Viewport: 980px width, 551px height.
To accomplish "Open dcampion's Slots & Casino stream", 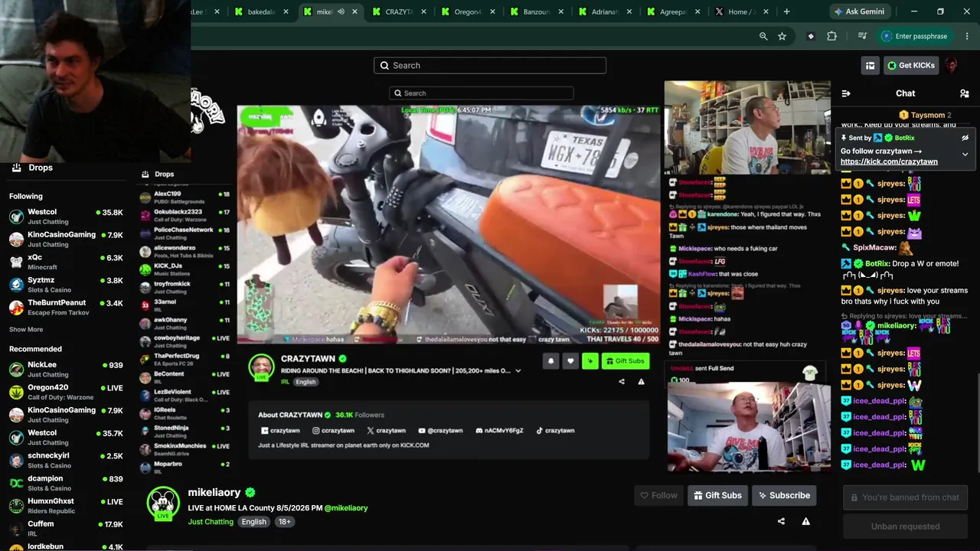I will coord(66,483).
